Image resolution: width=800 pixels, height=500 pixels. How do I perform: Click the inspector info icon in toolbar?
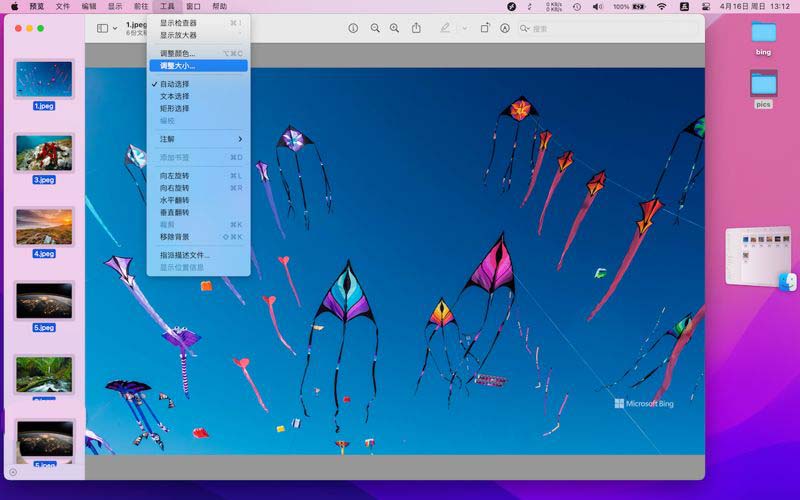[353, 28]
